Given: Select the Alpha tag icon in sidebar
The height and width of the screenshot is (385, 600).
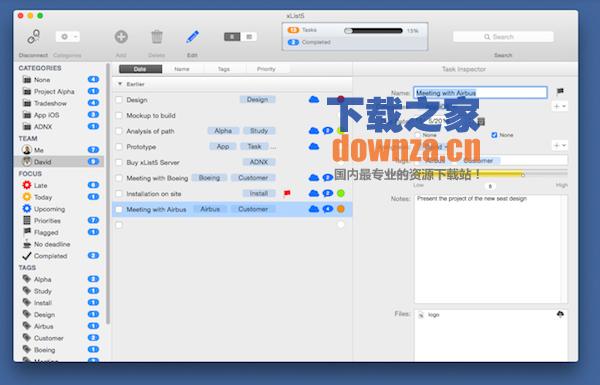Looking at the screenshot, I should [x=27, y=279].
